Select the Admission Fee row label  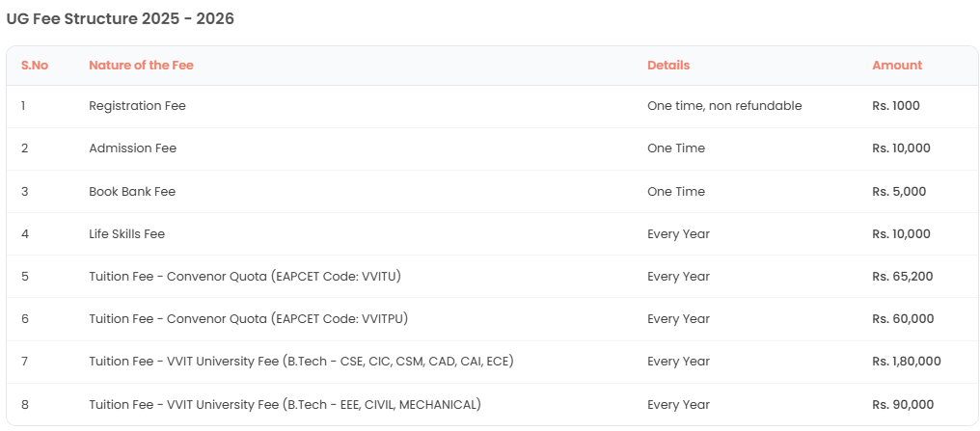(132, 148)
